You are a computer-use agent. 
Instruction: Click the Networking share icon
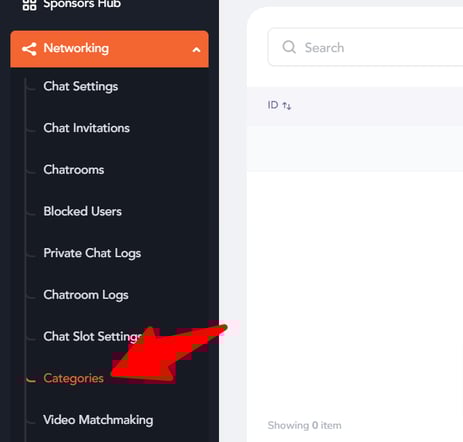[29, 49]
